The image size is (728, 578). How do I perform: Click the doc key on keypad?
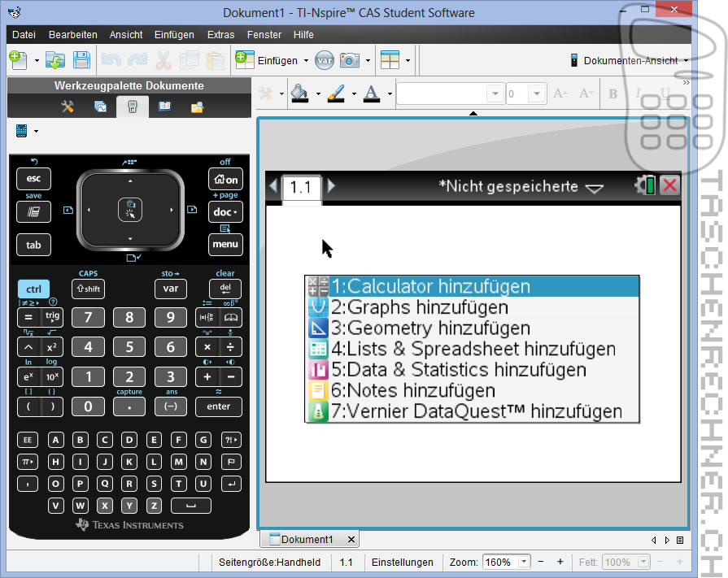(225, 212)
